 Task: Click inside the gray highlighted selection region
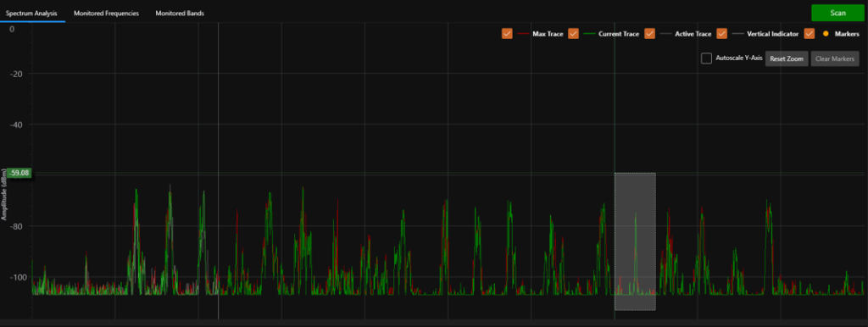(635, 241)
